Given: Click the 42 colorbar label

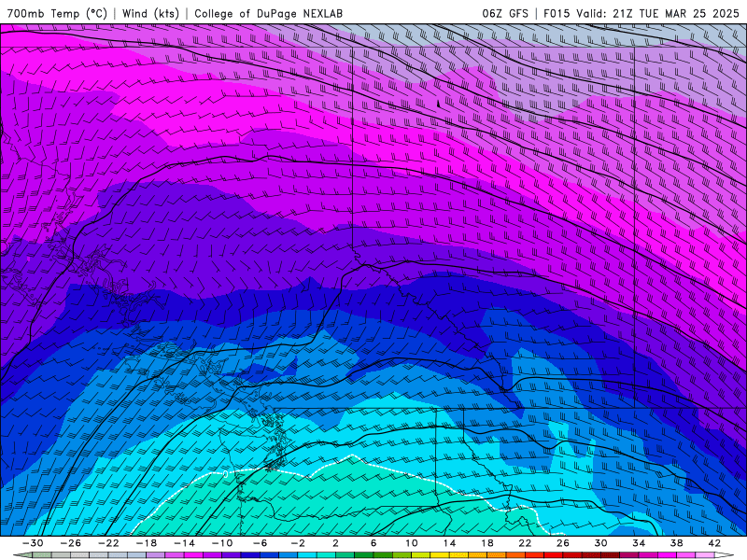Looking at the screenshot, I should coord(714,543).
